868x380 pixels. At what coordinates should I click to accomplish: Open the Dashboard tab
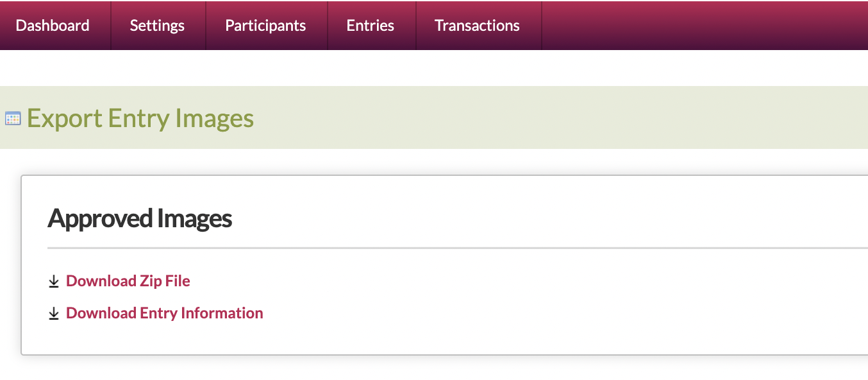click(x=53, y=26)
